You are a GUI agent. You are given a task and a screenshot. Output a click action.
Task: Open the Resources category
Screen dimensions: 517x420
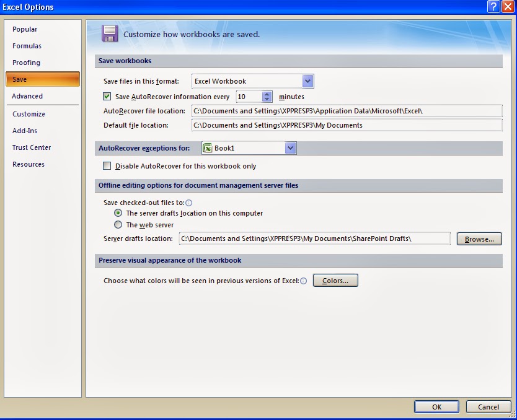[29, 164]
